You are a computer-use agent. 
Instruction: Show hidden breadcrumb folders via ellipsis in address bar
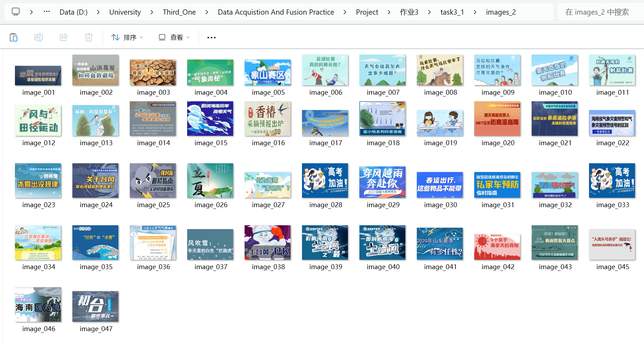click(47, 12)
